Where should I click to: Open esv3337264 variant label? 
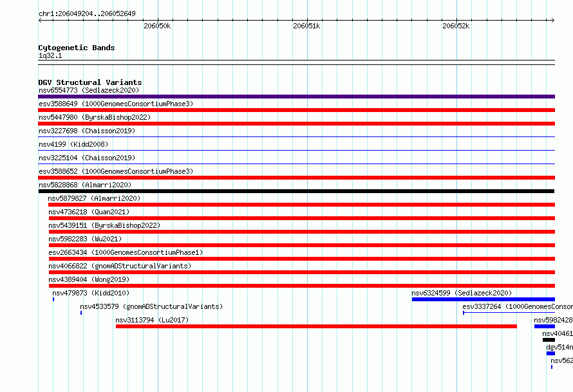coord(518,306)
